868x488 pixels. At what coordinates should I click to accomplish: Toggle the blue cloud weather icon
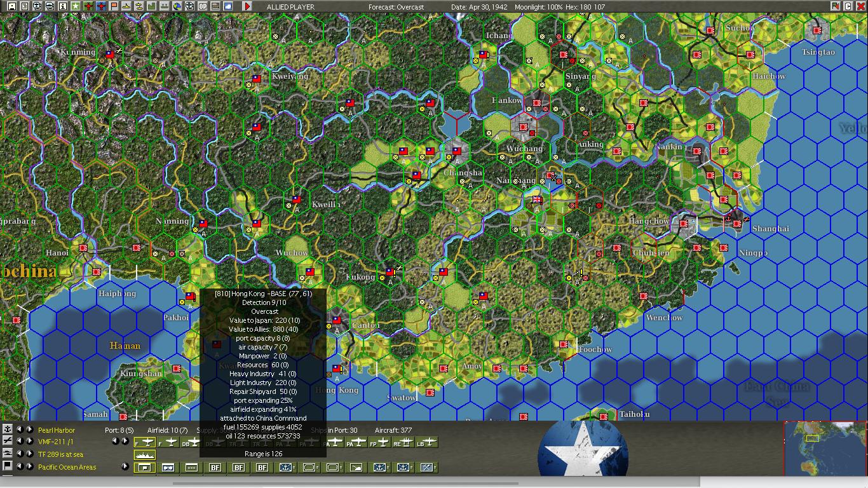[x=228, y=6]
